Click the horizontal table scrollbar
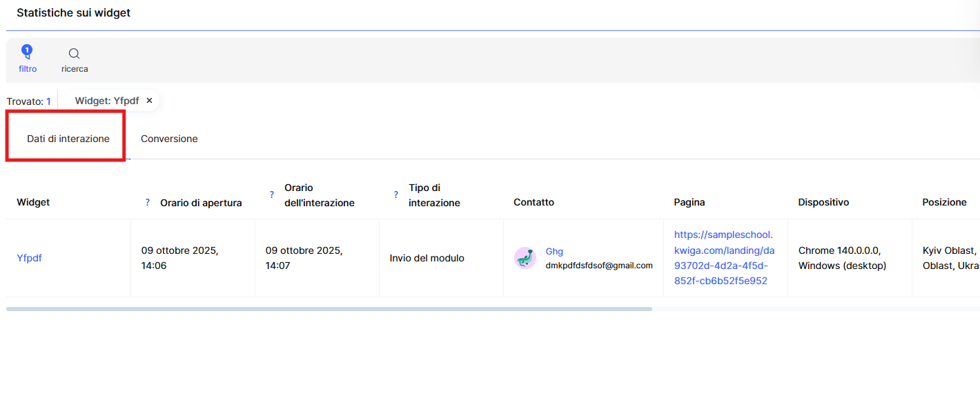The height and width of the screenshot is (398, 980). [329, 309]
